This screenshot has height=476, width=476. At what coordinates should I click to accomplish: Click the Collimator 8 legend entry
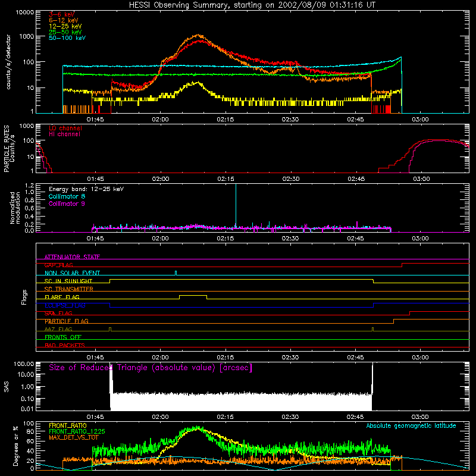click(x=67, y=196)
